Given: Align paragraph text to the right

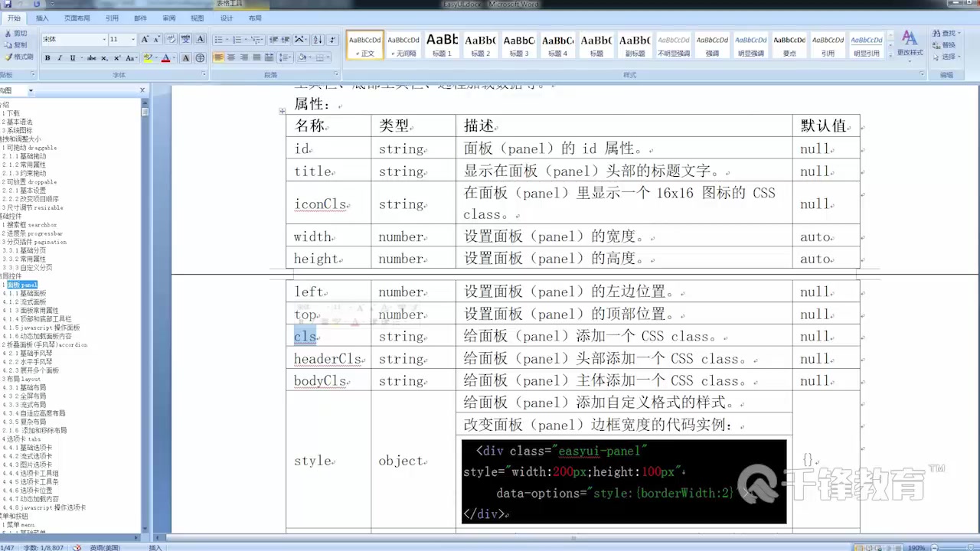Looking at the screenshot, I should coord(244,57).
